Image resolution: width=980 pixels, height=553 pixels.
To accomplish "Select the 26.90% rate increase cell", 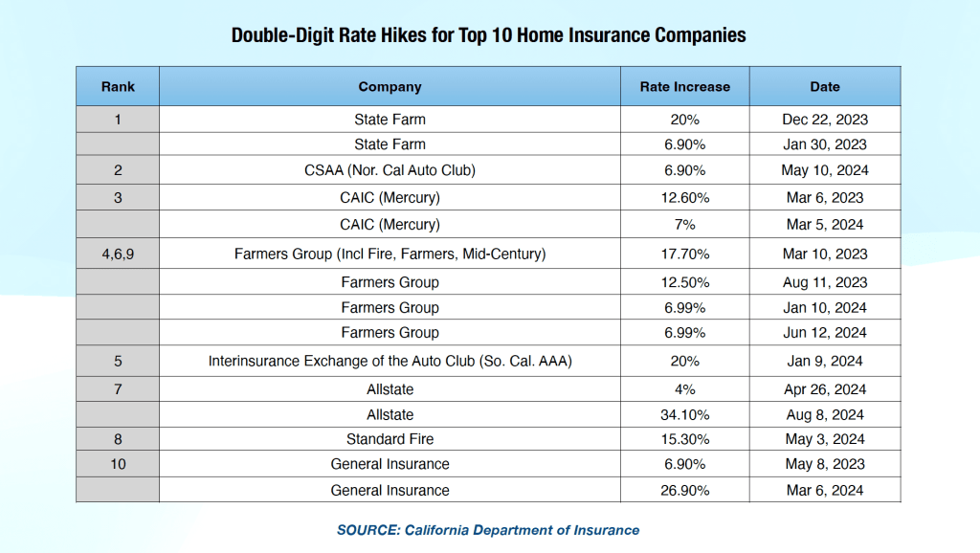I will pos(684,490).
